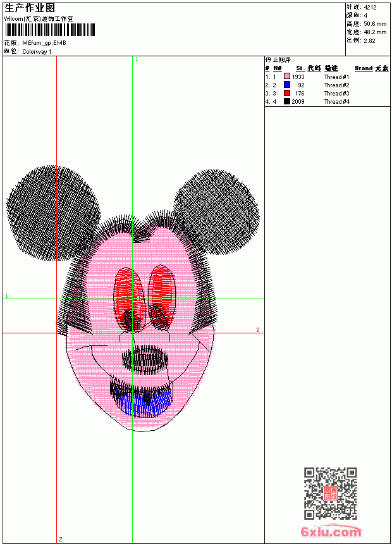The width and height of the screenshot is (392, 544).
Task: Click the pink Thread #1 color swatch
Action: pos(287,77)
